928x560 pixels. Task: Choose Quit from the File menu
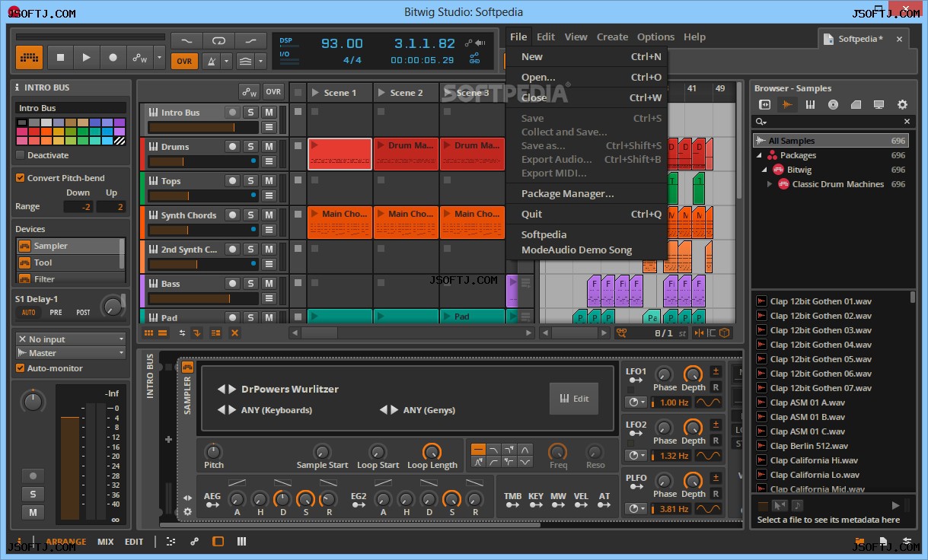tap(586, 214)
